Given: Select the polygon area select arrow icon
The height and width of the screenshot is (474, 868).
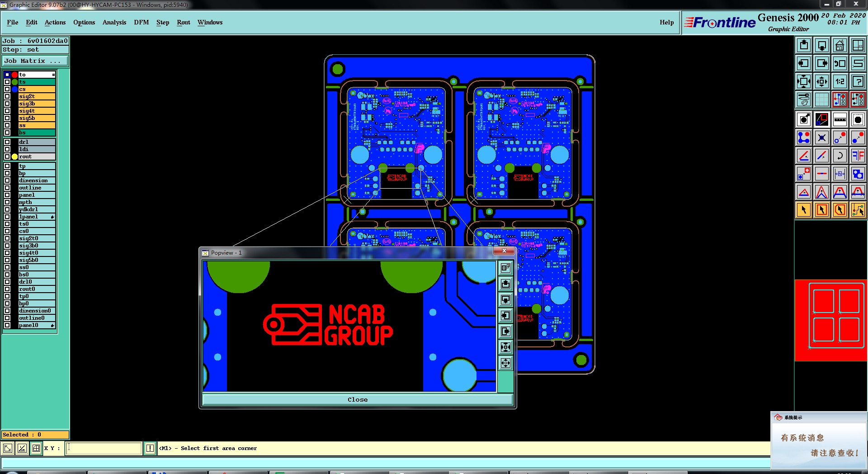Looking at the screenshot, I should (840, 210).
